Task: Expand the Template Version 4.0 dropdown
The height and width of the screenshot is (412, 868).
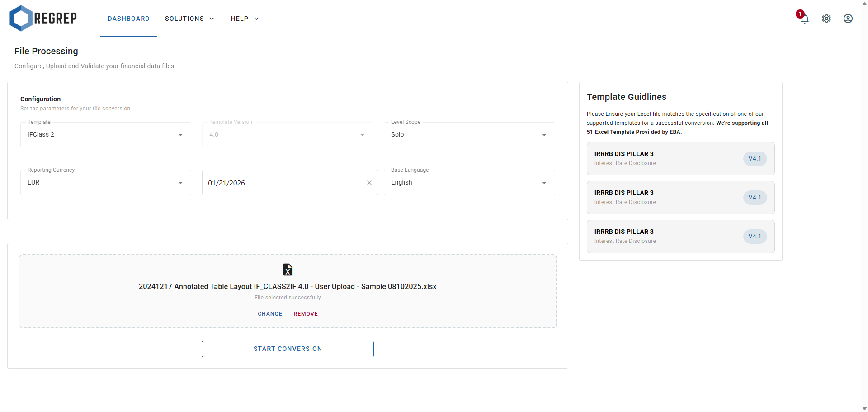Action: (x=362, y=134)
